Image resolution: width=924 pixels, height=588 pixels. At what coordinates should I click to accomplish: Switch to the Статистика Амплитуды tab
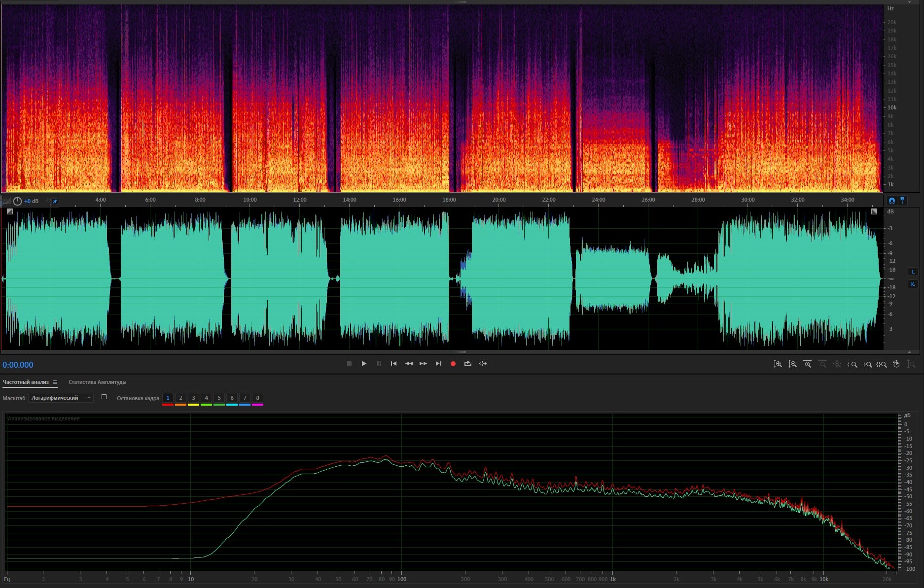[x=97, y=382]
